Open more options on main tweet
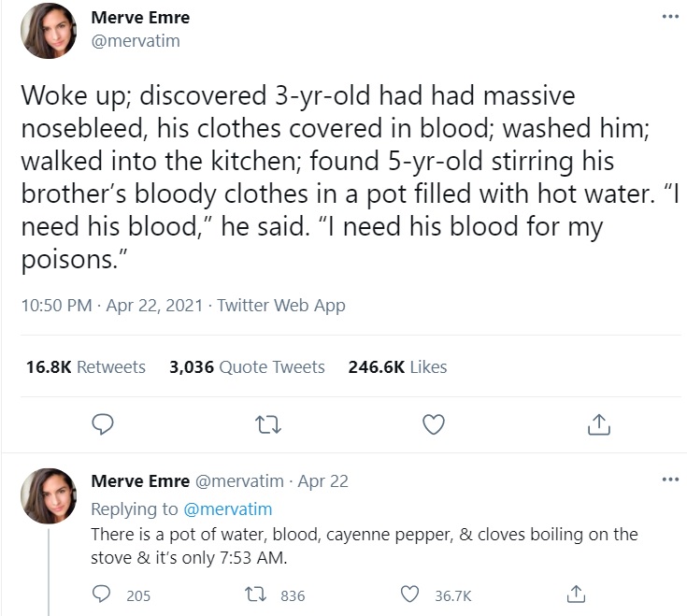 click(x=670, y=17)
